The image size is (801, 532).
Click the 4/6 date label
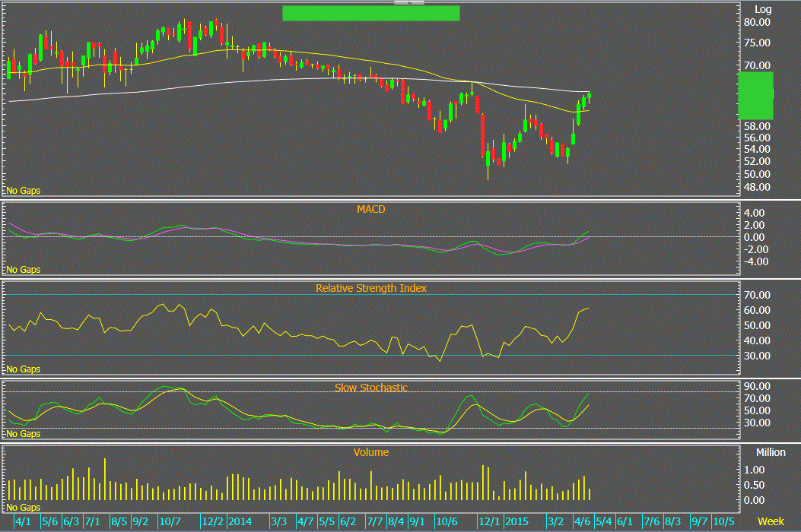tap(582, 521)
